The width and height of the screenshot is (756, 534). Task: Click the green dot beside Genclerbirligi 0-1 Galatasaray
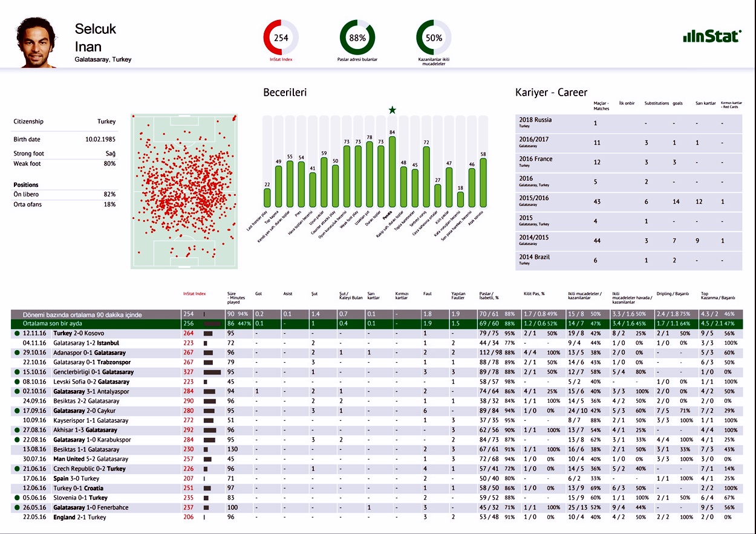(18, 372)
